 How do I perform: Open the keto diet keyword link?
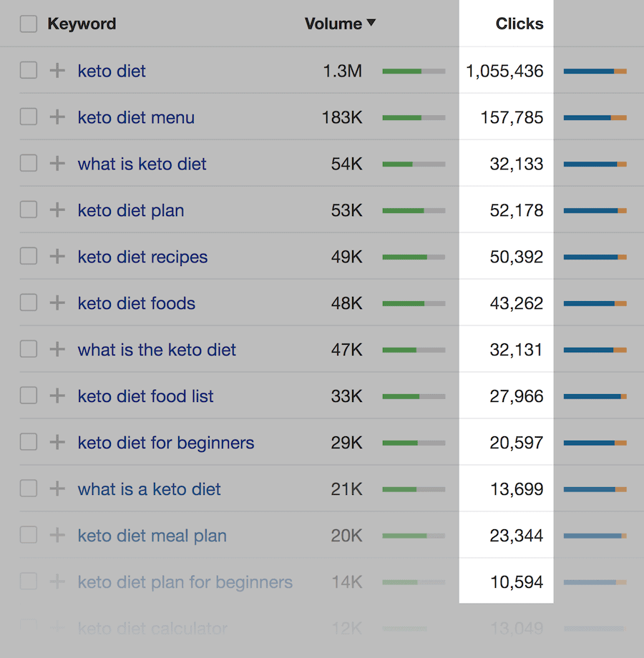tap(112, 71)
